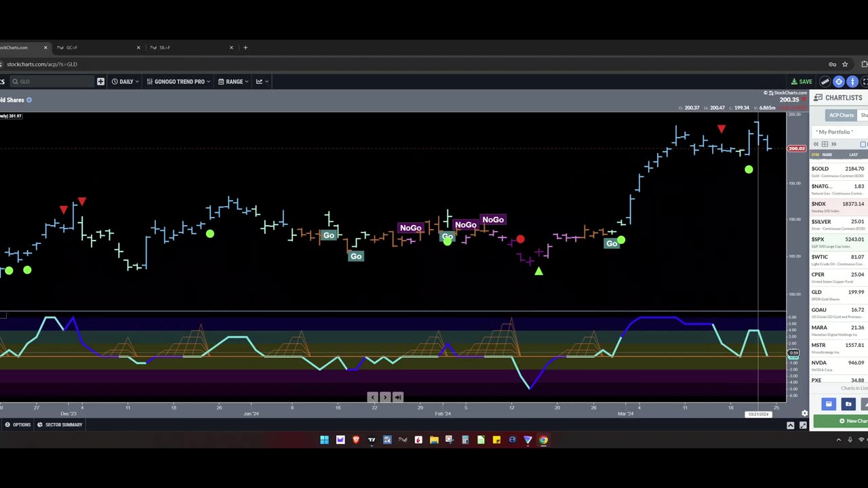Go to previous chart in the chartlist
This screenshot has width=868, height=488.
pyautogui.click(x=816, y=144)
